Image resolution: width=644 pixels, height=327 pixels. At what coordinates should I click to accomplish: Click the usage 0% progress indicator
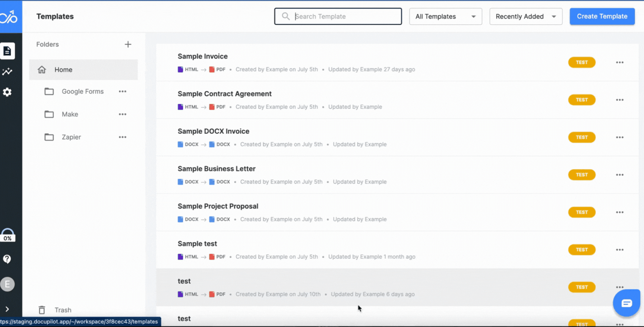(7, 236)
